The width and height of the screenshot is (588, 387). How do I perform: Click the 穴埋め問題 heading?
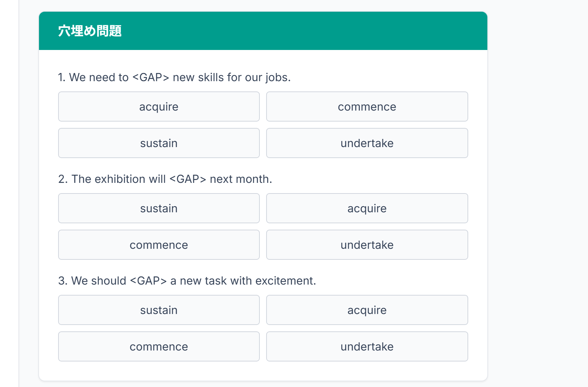pyautogui.click(x=90, y=31)
